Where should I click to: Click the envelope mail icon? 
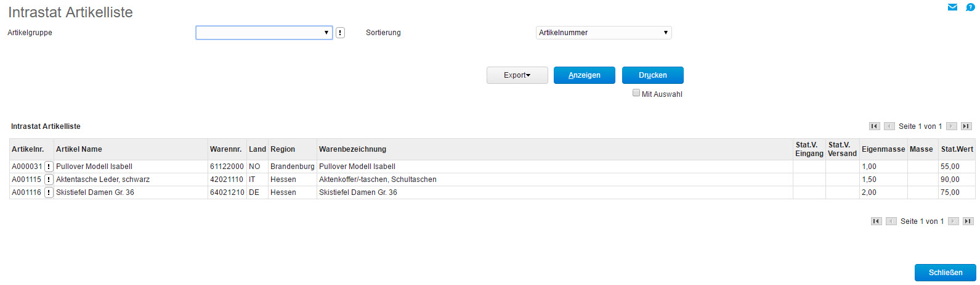point(952,7)
